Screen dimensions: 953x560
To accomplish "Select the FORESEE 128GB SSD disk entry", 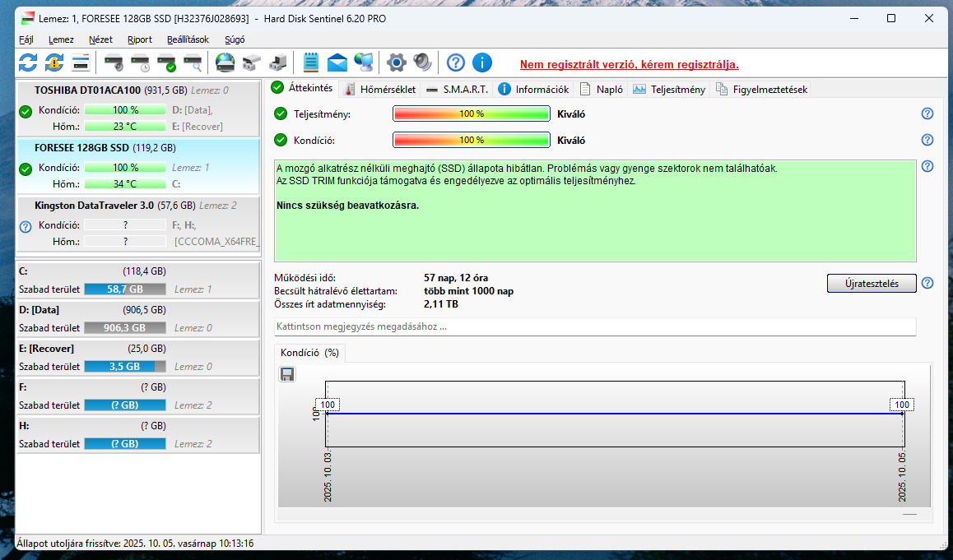I will [x=138, y=166].
